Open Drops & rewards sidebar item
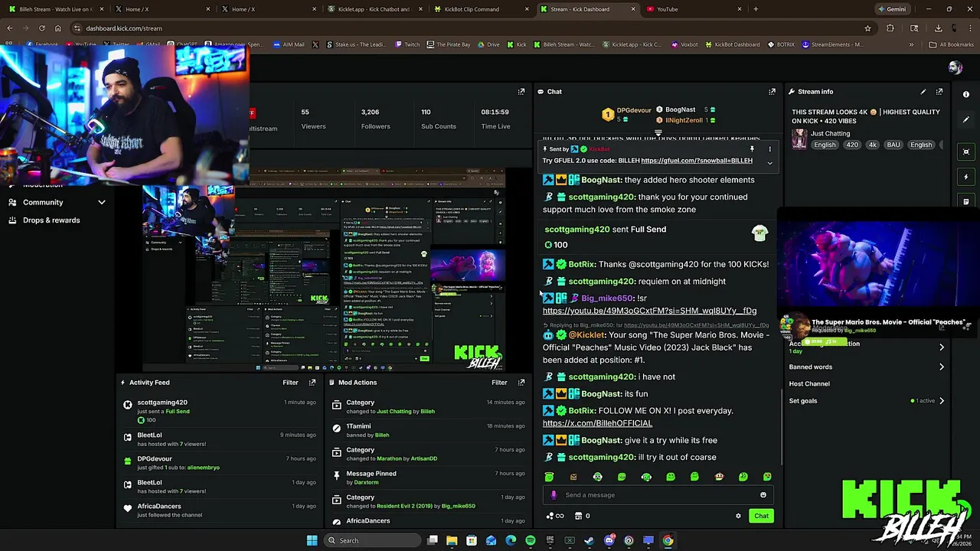The image size is (980, 551). click(x=51, y=220)
